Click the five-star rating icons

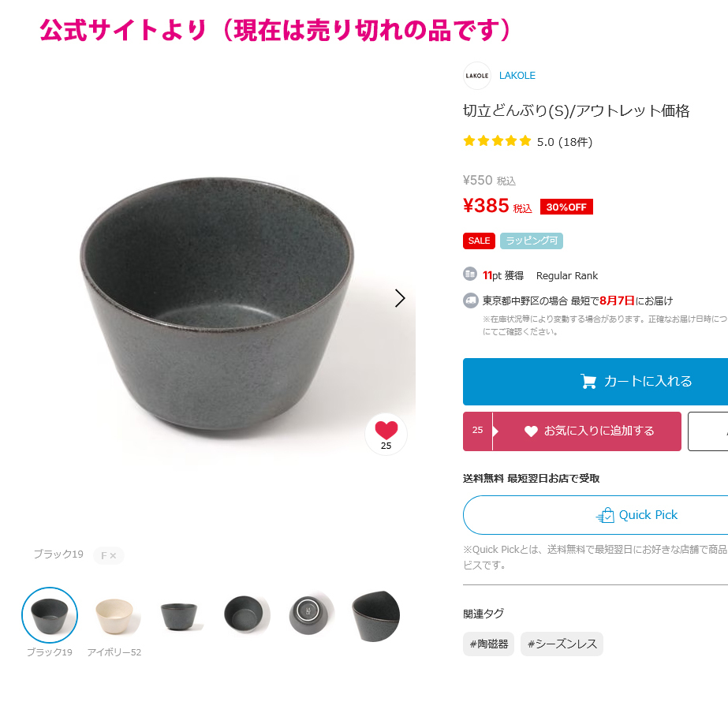tap(497, 140)
